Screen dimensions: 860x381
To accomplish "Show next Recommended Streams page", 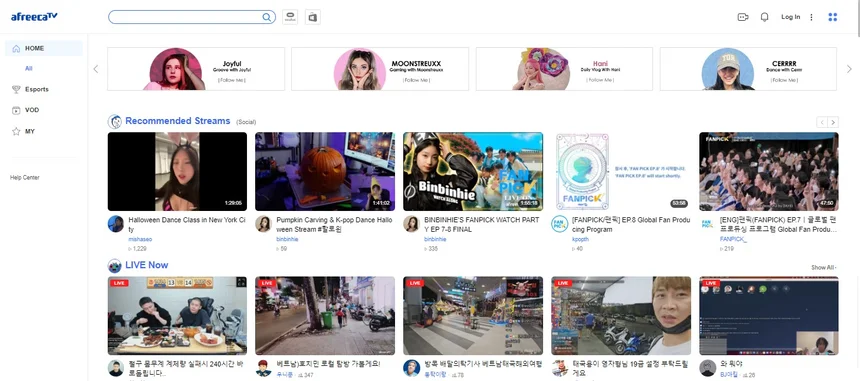I will coord(833,122).
